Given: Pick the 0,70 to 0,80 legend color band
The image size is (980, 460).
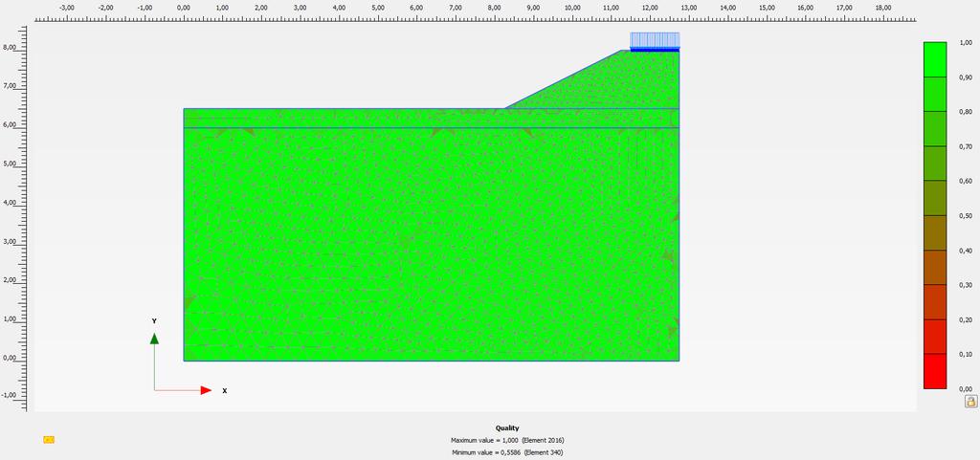Looking at the screenshot, I should point(935,128).
